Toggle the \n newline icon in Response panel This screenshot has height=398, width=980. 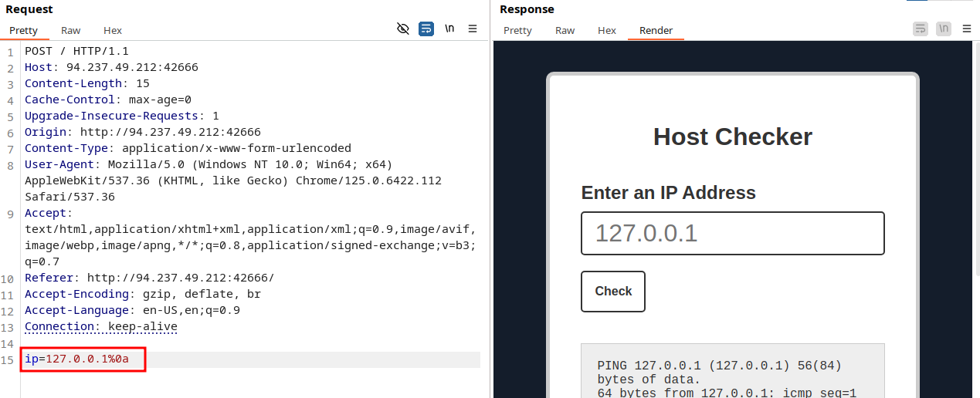[944, 29]
